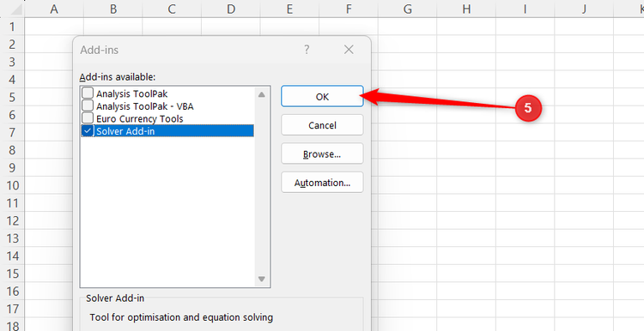Image resolution: width=644 pixels, height=331 pixels.
Task: Select row 16 header
Action: point(12,292)
